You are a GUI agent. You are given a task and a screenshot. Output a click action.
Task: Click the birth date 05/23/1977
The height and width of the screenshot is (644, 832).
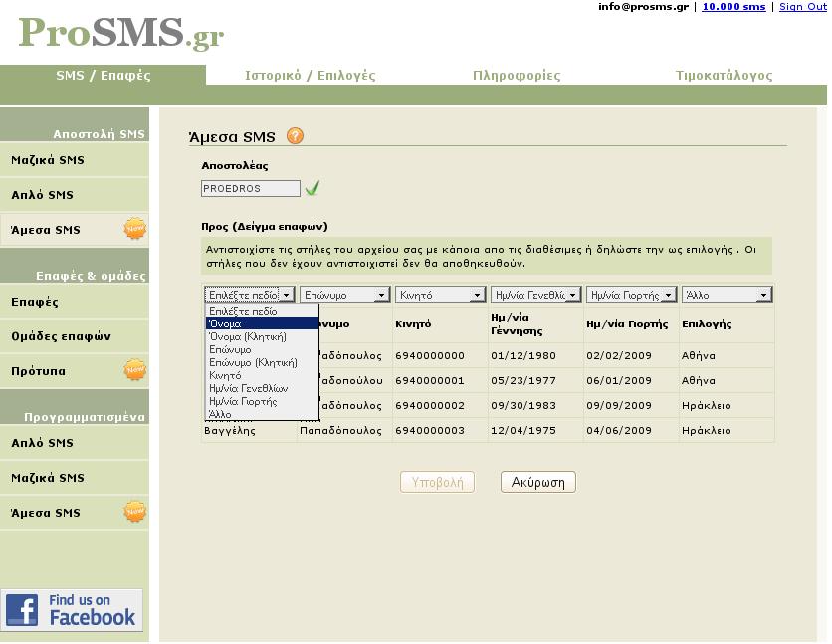coord(523,381)
